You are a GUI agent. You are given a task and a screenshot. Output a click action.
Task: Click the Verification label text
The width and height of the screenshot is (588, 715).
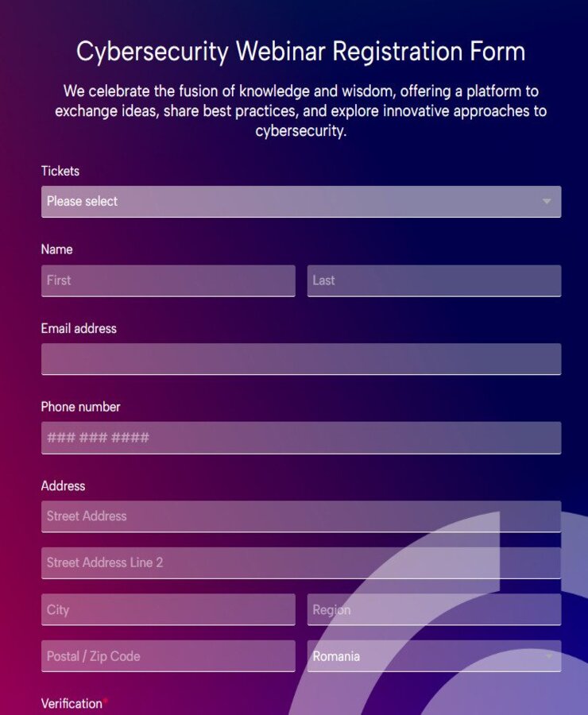tap(72, 704)
